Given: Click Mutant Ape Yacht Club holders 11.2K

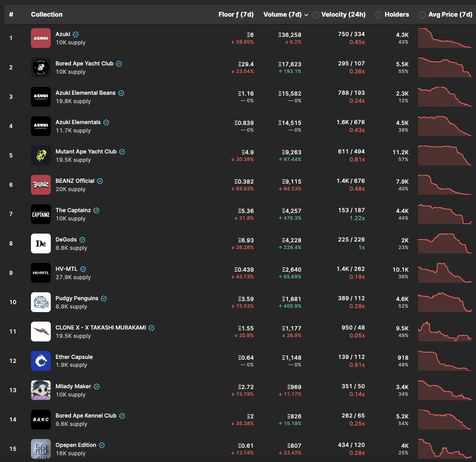Looking at the screenshot, I should (401, 152).
